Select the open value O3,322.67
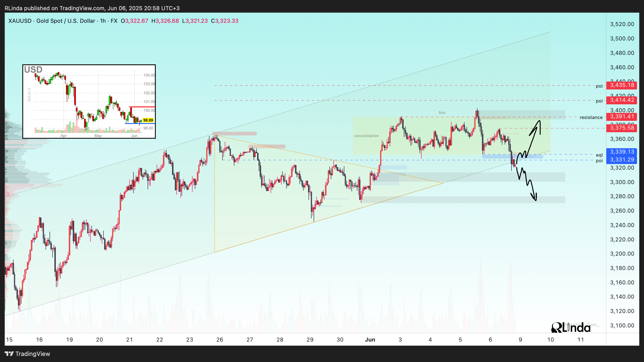Viewport: 644px width, 362px height. point(135,21)
